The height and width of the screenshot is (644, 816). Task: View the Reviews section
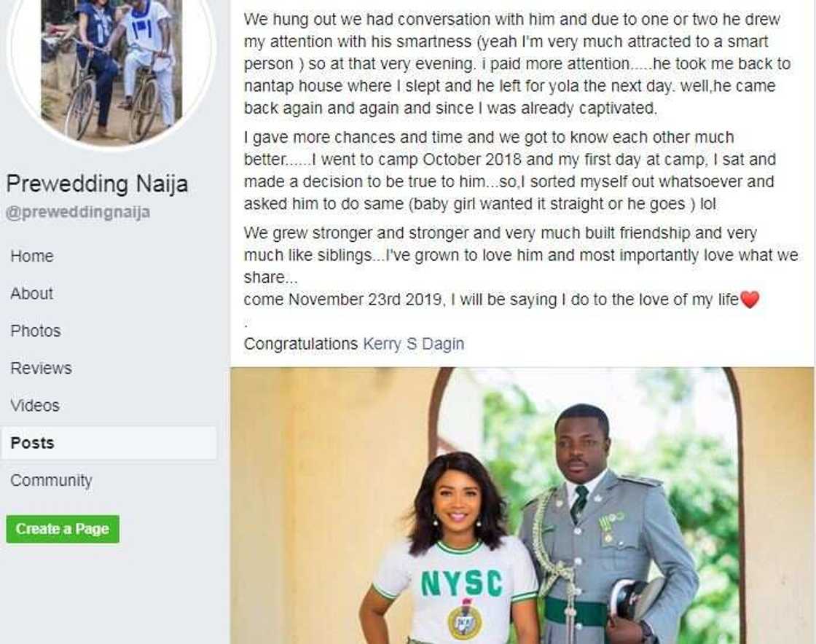pos(41,368)
